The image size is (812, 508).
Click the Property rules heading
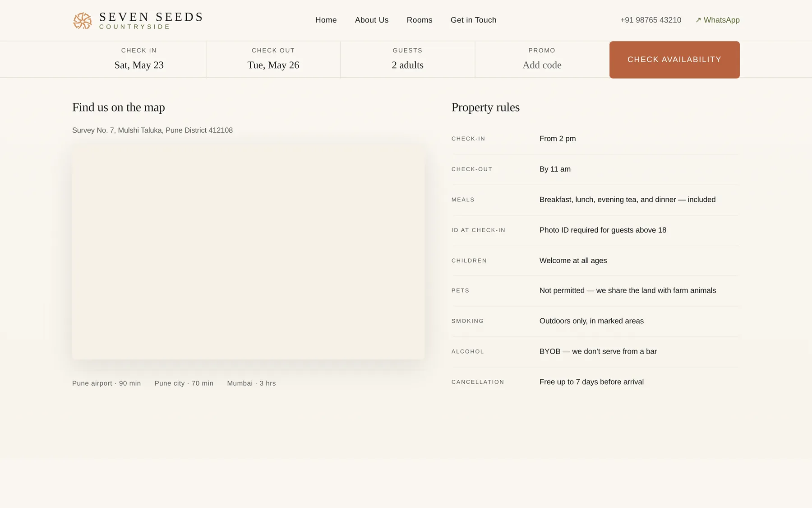(485, 107)
